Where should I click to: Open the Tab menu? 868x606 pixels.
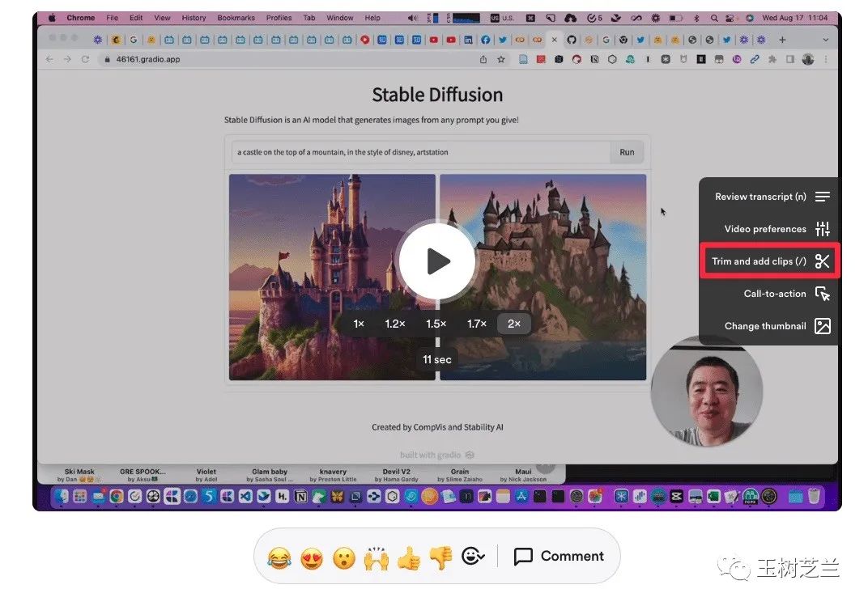pyautogui.click(x=308, y=18)
